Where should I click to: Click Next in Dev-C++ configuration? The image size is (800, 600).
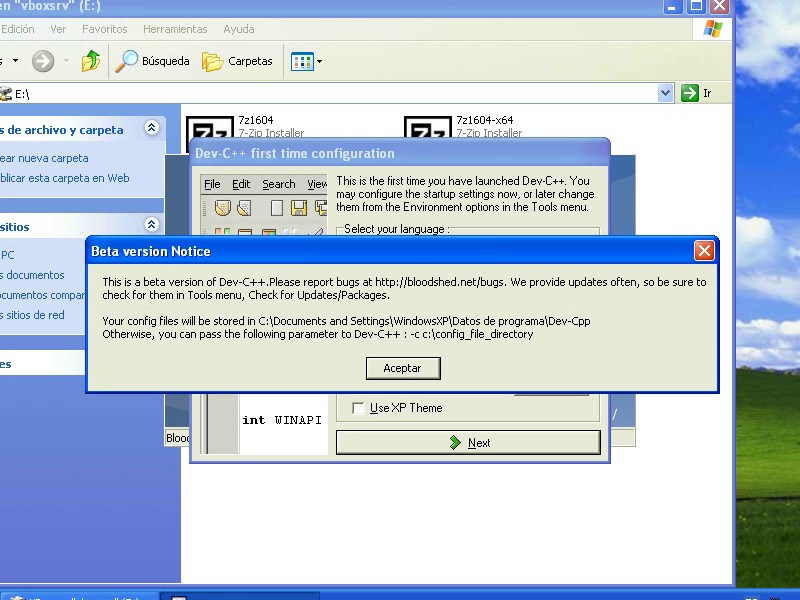click(468, 442)
